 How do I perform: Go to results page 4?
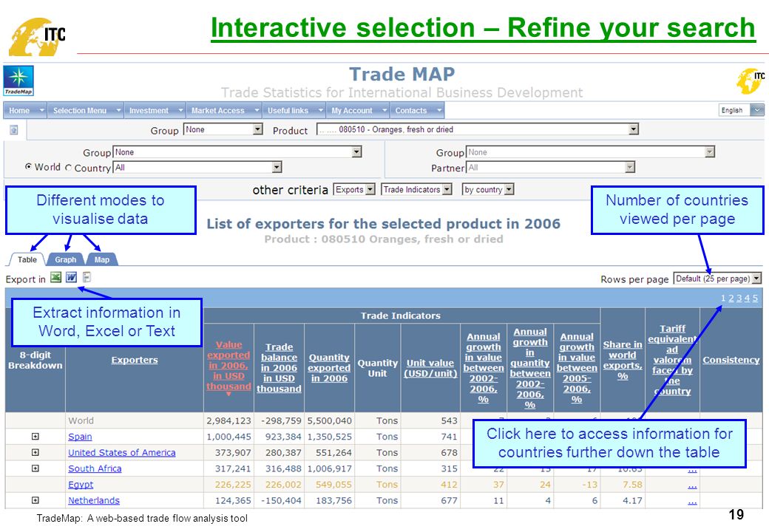click(x=747, y=298)
